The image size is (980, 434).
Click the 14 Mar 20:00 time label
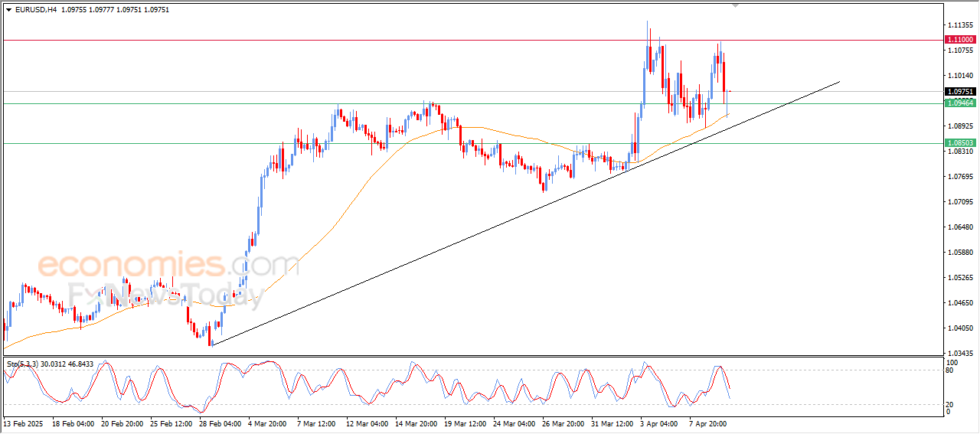click(416, 423)
